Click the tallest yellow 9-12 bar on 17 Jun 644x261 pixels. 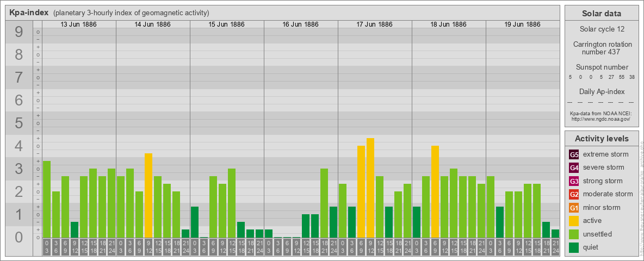point(370,188)
